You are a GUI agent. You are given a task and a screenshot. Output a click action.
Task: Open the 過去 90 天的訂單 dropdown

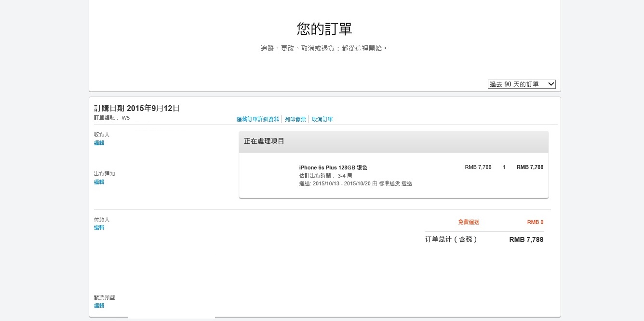pyautogui.click(x=522, y=84)
